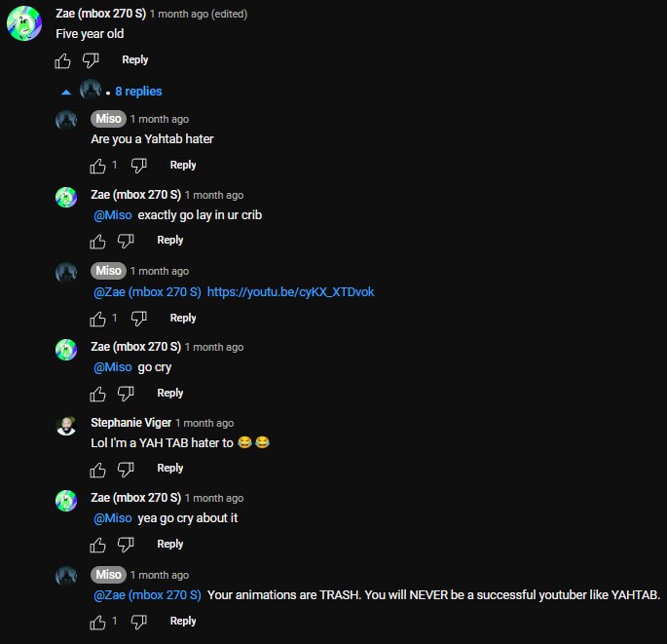Like Stephanie Viger's YAH TAB hater comment

click(97, 470)
